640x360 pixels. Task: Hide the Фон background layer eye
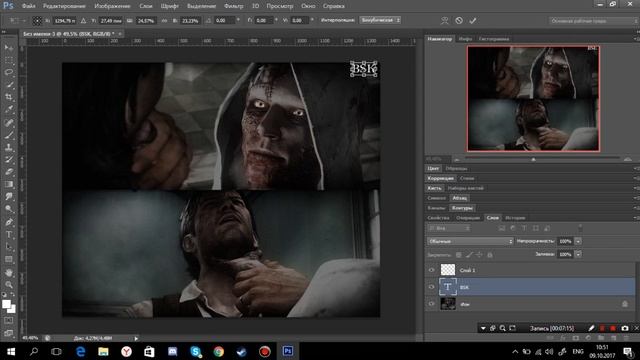click(431, 304)
